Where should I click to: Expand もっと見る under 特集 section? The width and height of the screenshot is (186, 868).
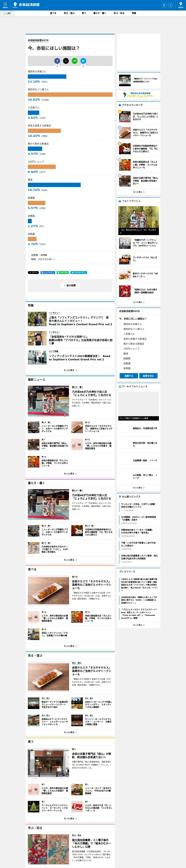pyautogui.click(x=70, y=370)
